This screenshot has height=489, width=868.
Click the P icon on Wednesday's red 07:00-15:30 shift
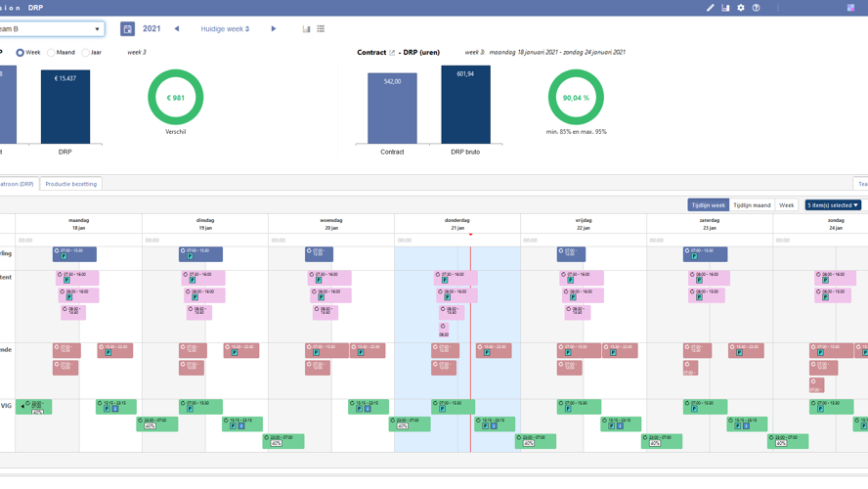pos(316,353)
